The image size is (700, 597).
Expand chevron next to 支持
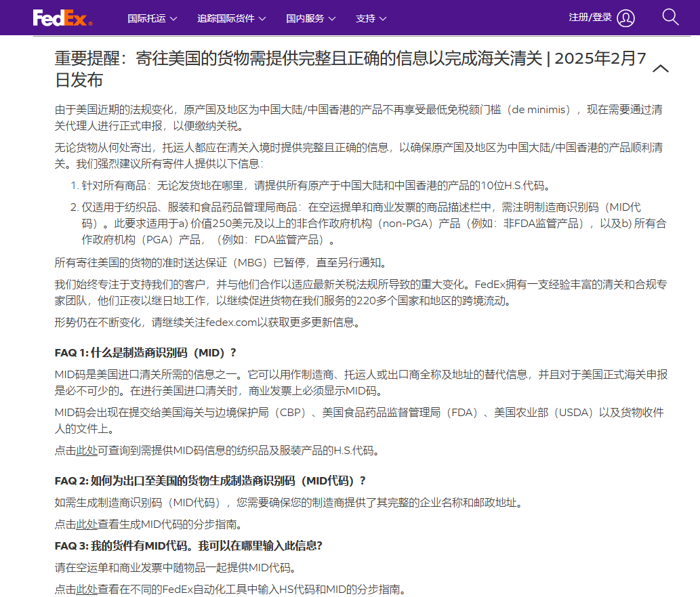coord(383,19)
